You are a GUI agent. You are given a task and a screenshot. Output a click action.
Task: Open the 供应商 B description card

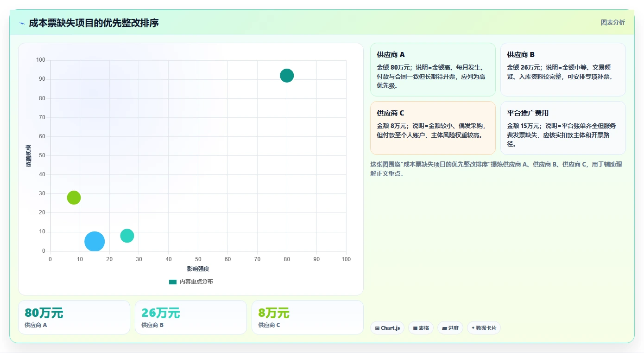[563, 70]
